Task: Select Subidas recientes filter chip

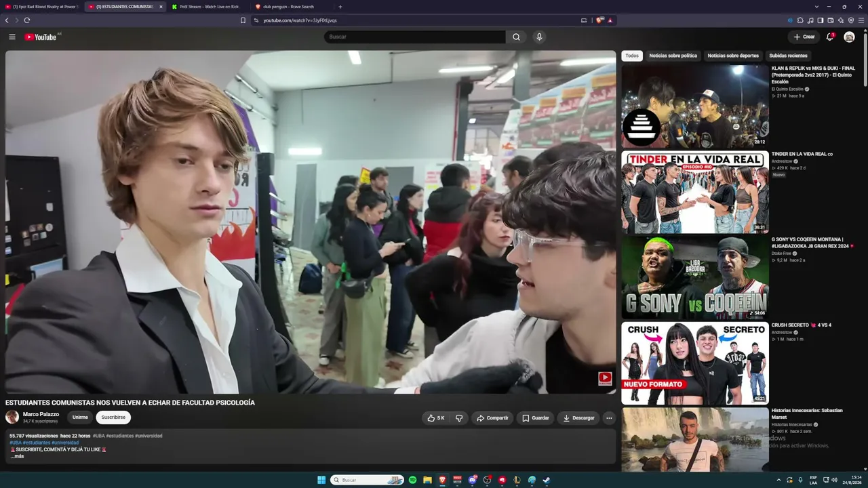Action: [x=788, y=56]
